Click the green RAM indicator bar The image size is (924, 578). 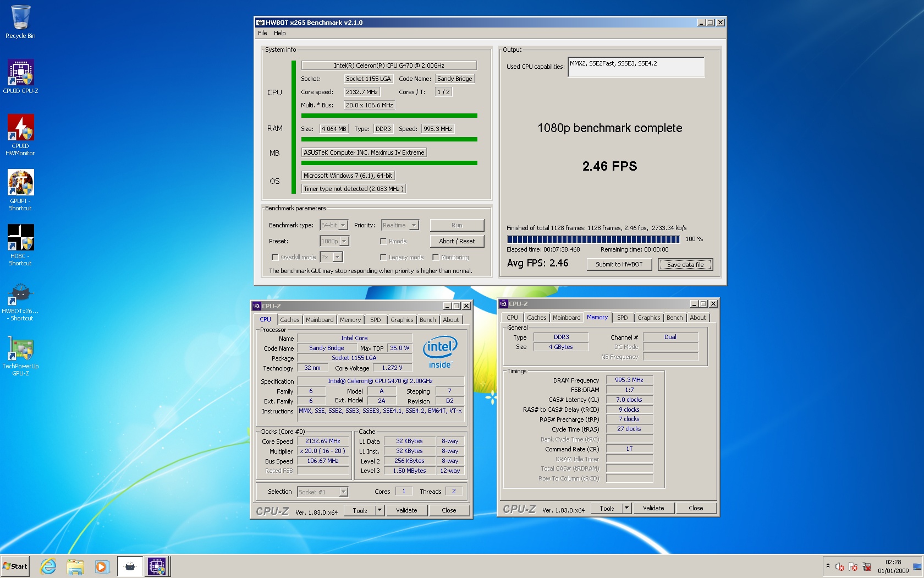pyautogui.click(x=389, y=139)
